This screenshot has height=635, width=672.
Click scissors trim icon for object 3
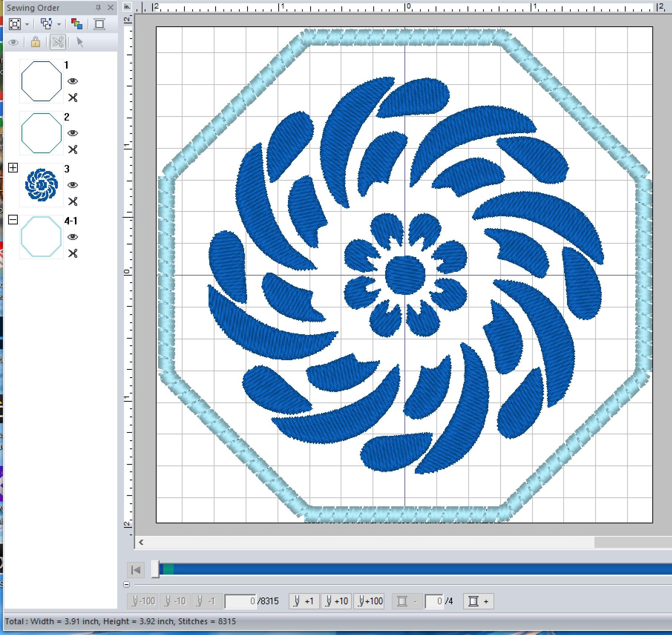(x=73, y=201)
